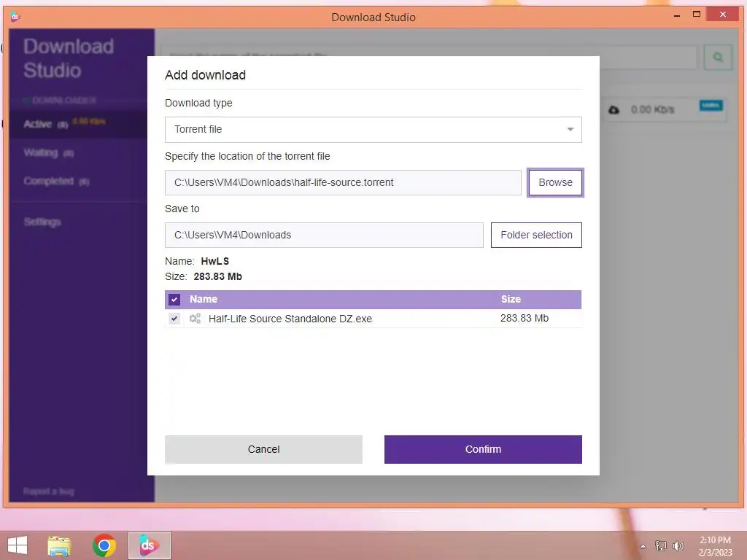
Task: Click the Save to path field
Action: (x=324, y=235)
